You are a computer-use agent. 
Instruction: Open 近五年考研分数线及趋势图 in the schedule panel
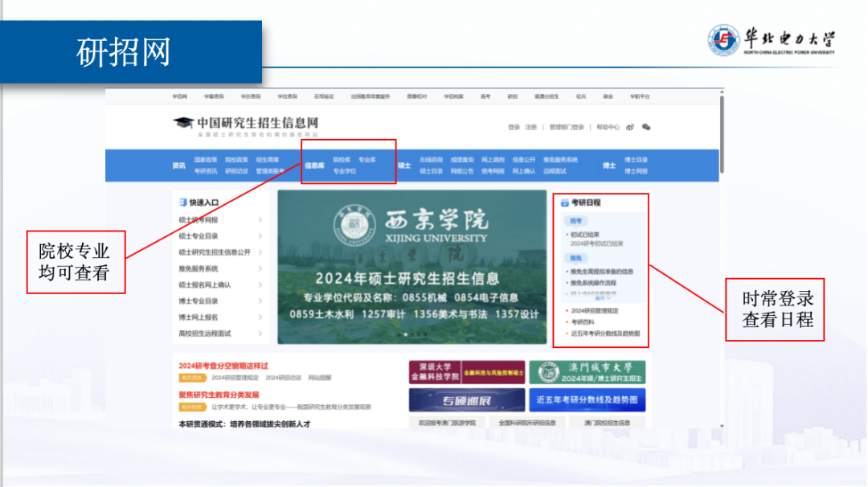point(606,334)
